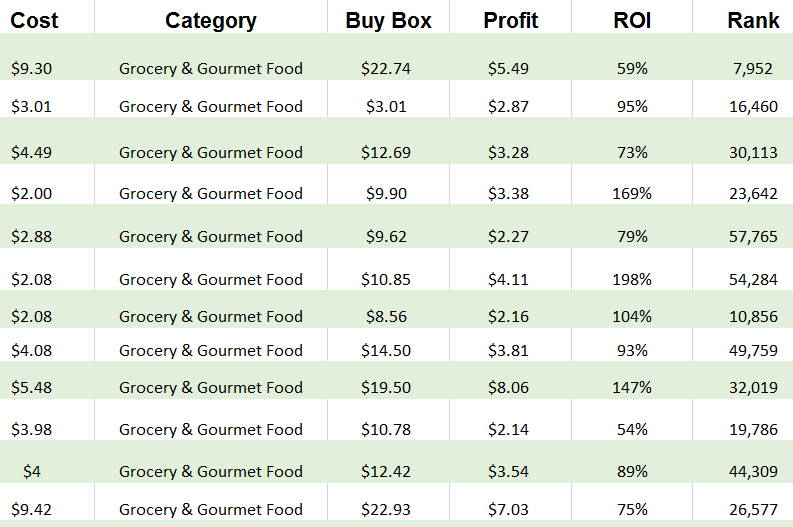793x527 pixels.
Task: Select the Category column header
Action: (x=210, y=21)
